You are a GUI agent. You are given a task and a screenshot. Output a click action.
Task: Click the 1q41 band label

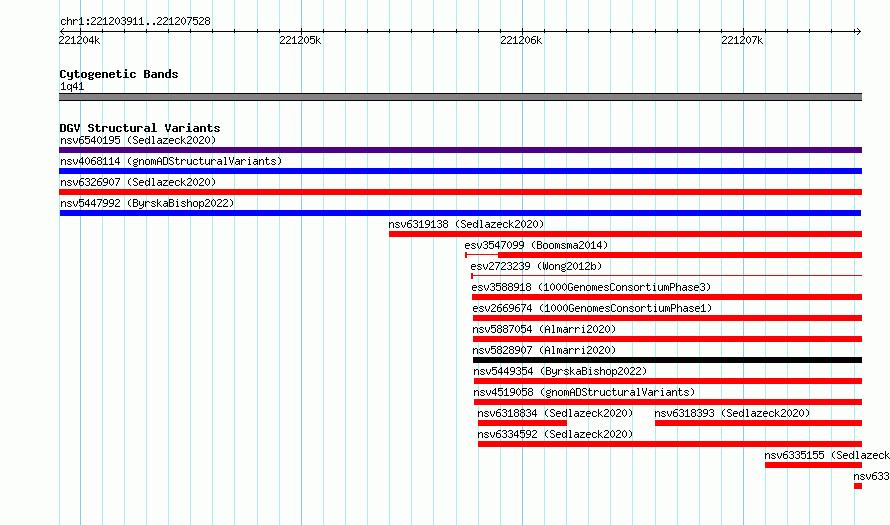point(72,86)
